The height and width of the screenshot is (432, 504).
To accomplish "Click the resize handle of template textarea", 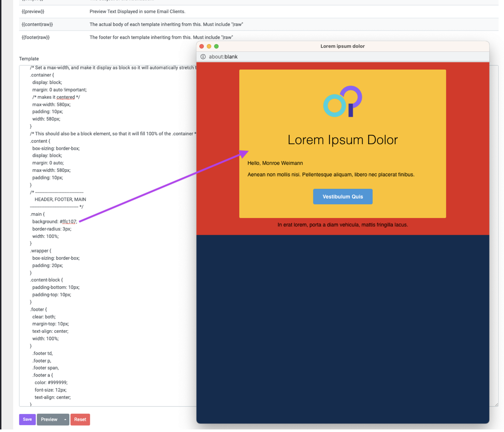I will coord(496,404).
